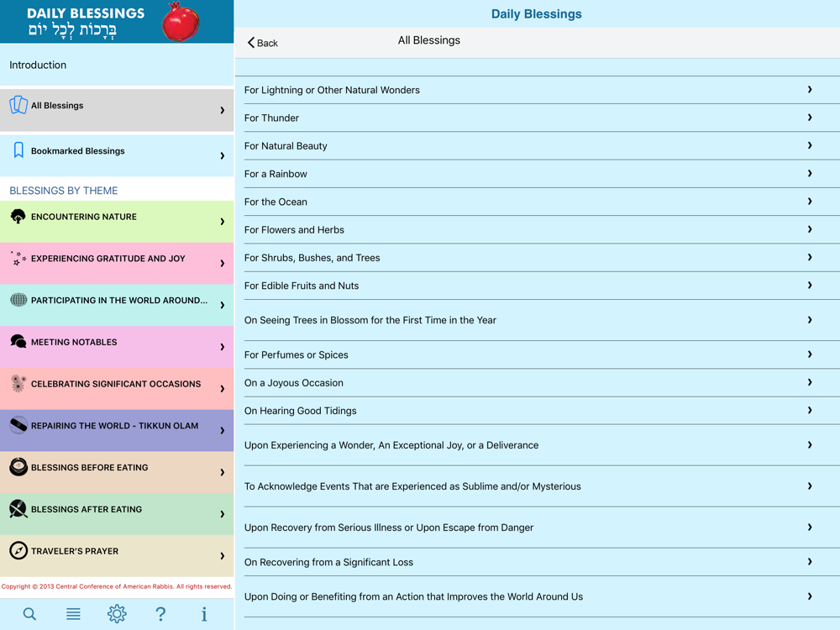Image resolution: width=840 pixels, height=630 pixels.
Task: Open settings gear icon
Action: point(117,614)
